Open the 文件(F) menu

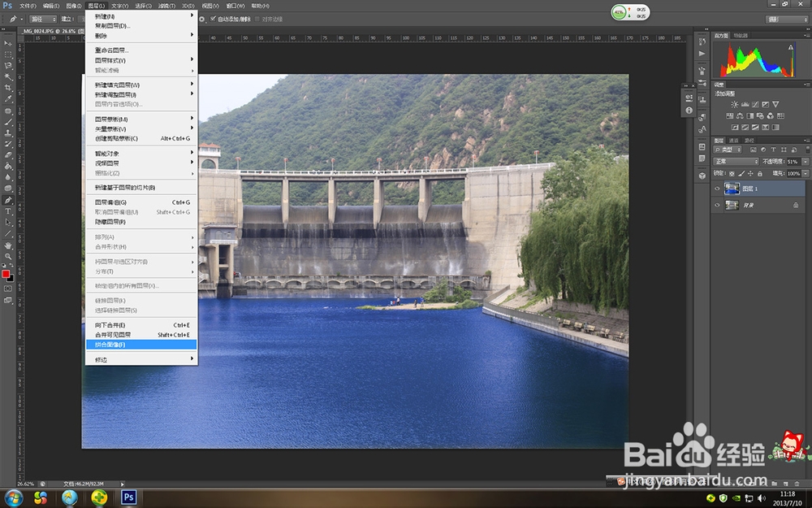(28, 6)
